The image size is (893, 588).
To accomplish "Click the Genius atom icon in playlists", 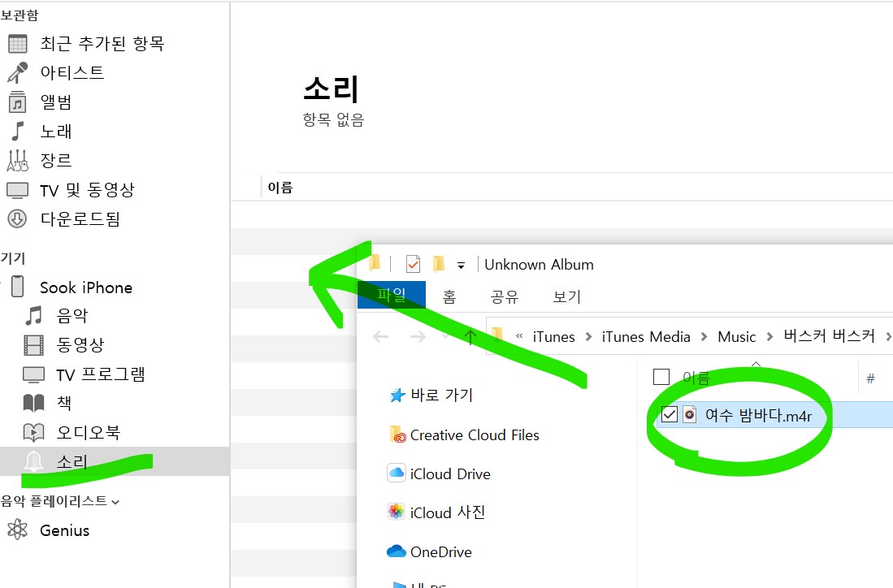I will point(18,530).
